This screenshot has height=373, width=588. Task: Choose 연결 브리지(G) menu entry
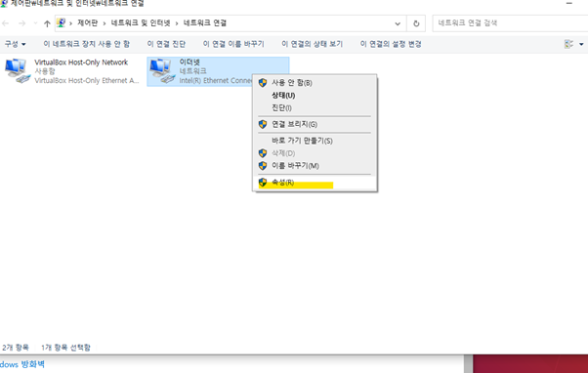click(315, 124)
